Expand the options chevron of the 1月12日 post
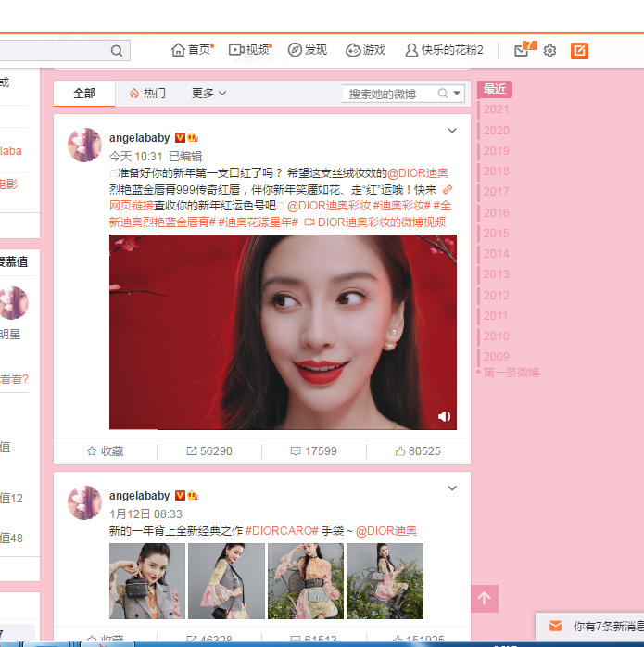The height and width of the screenshot is (647, 644). pos(452,488)
